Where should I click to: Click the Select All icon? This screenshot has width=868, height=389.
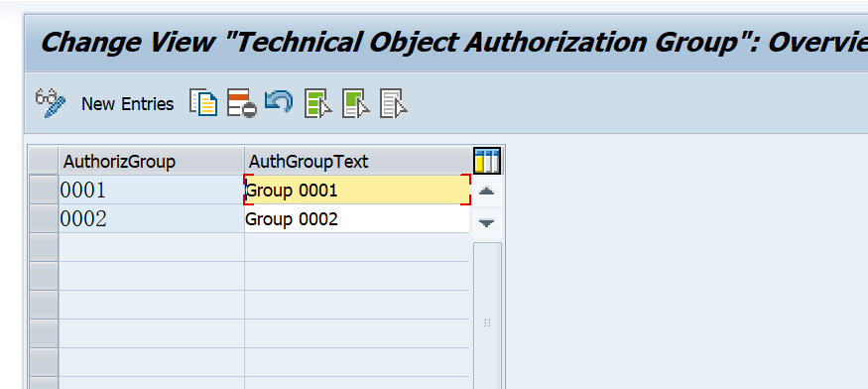(x=318, y=103)
